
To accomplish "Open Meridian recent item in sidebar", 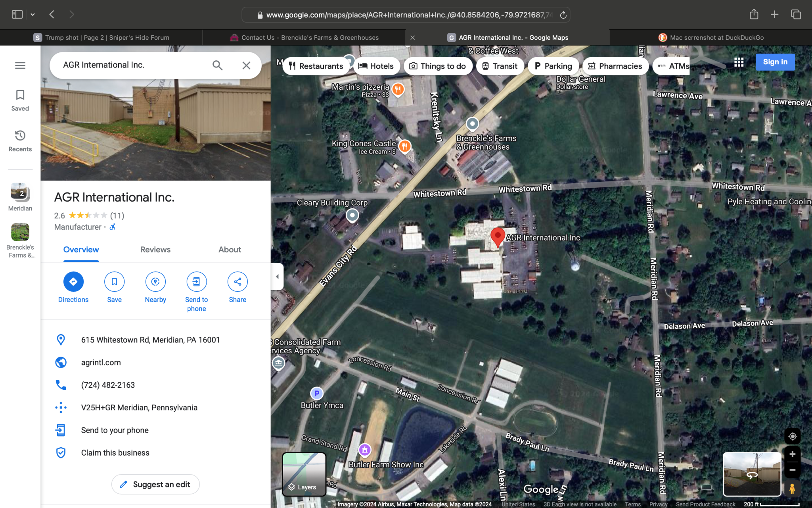I will click(20, 197).
